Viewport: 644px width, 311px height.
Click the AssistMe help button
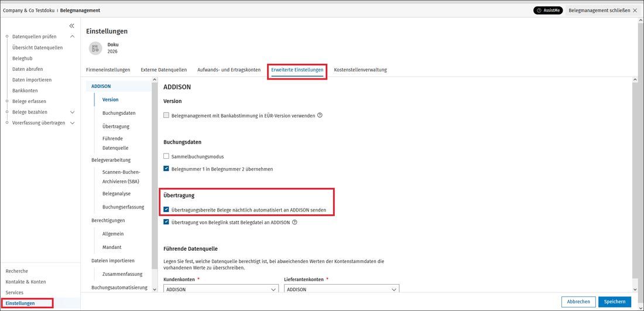pos(548,11)
